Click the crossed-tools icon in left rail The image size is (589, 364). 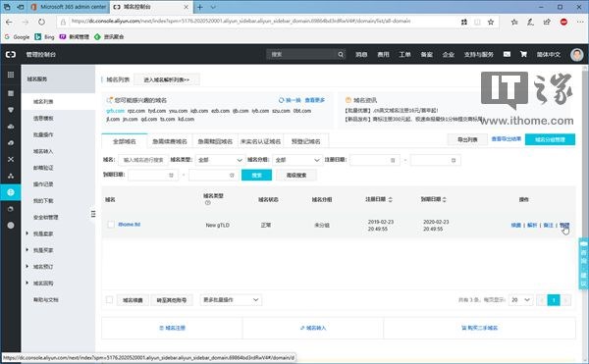[x=11, y=159]
